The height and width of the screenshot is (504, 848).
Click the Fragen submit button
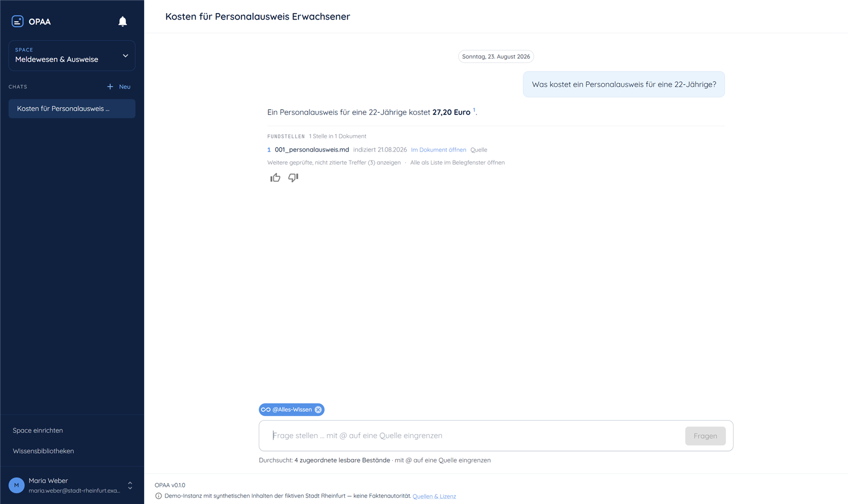tap(705, 436)
